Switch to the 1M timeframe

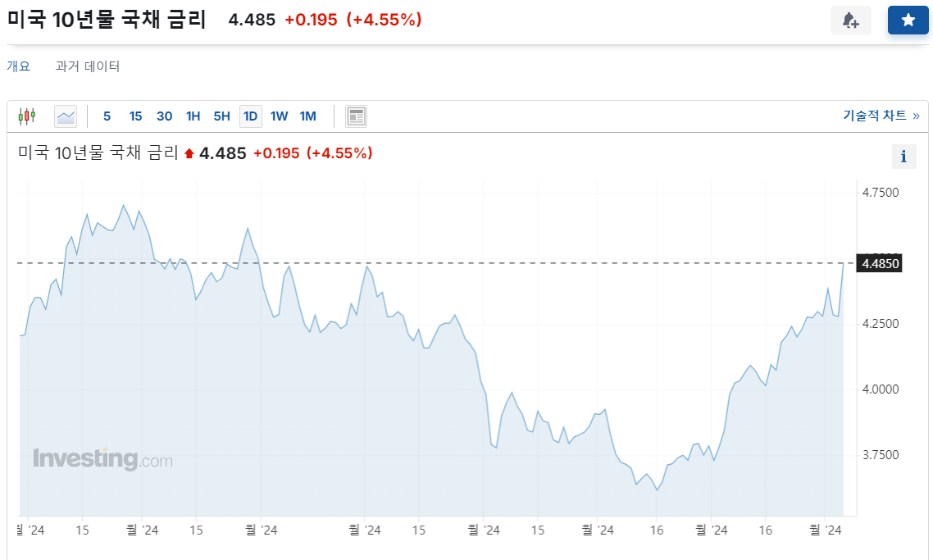307,116
